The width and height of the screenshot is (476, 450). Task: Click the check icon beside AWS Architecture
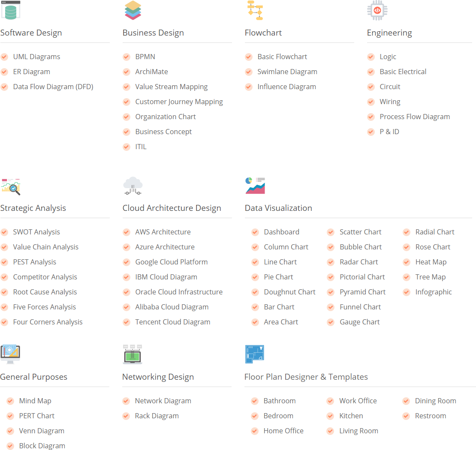127,232
